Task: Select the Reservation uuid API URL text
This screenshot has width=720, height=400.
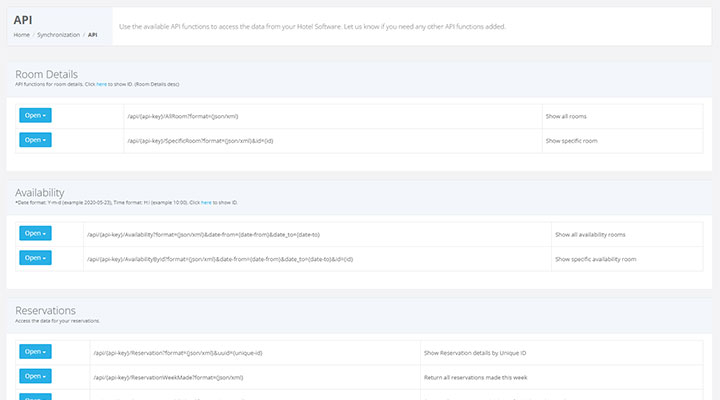Action: (178, 353)
